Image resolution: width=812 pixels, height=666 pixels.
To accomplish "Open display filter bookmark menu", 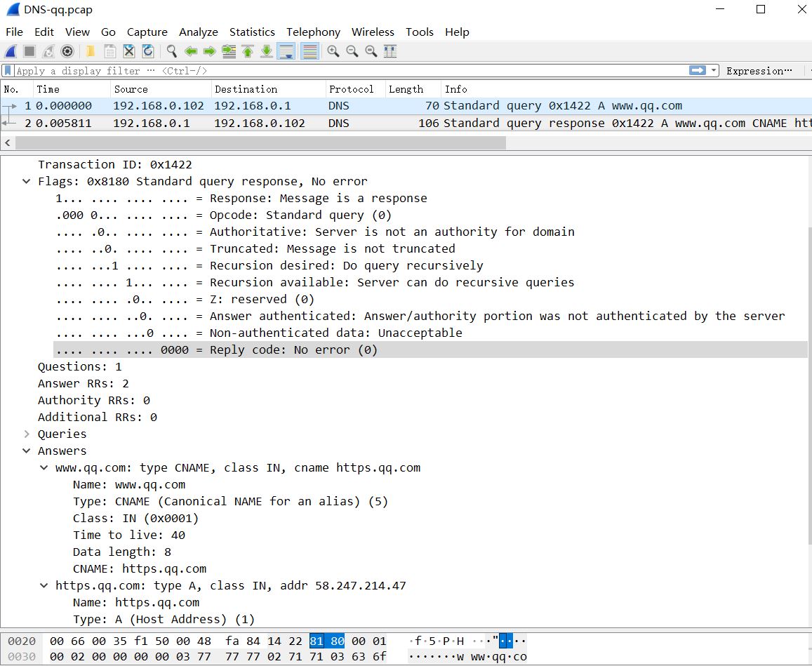I will click(8, 70).
